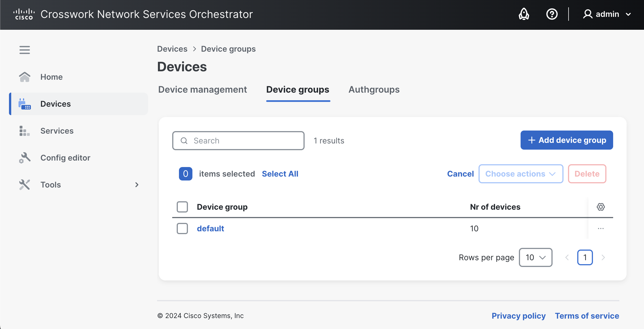Tick the default device group checkbox
Viewport: 644px width, 329px height.
coord(182,229)
